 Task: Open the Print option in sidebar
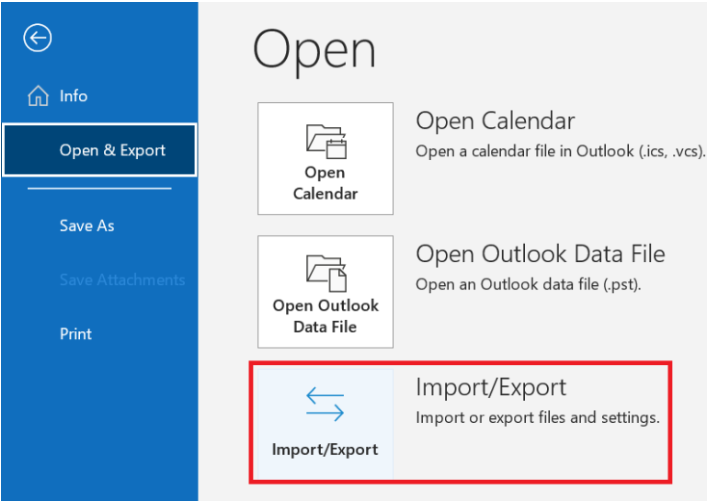[x=76, y=334]
